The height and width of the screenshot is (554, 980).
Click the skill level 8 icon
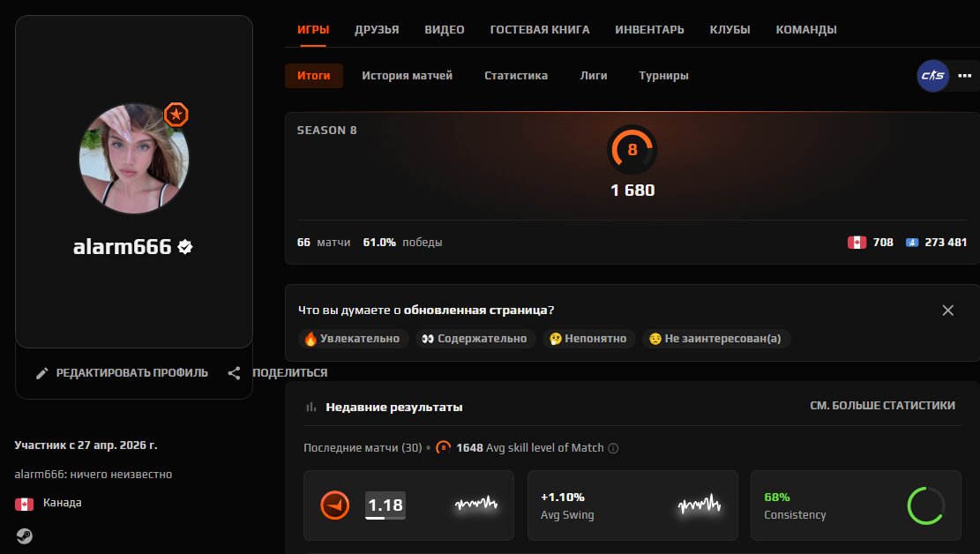(x=632, y=149)
